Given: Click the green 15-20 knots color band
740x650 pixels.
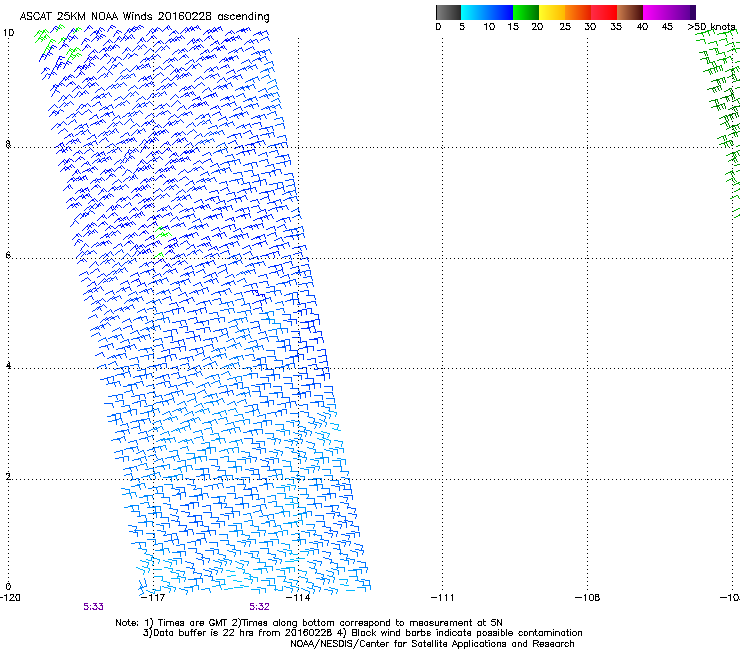Looking at the screenshot, I should pos(526,12).
